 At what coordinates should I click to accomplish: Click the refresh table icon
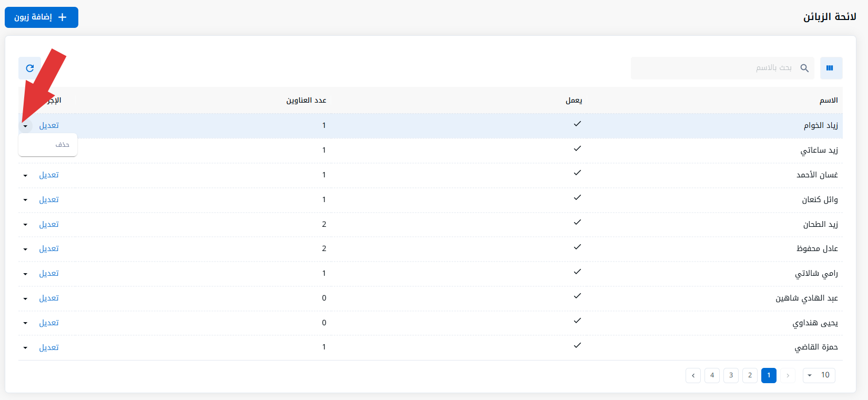pyautogui.click(x=30, y=68)
